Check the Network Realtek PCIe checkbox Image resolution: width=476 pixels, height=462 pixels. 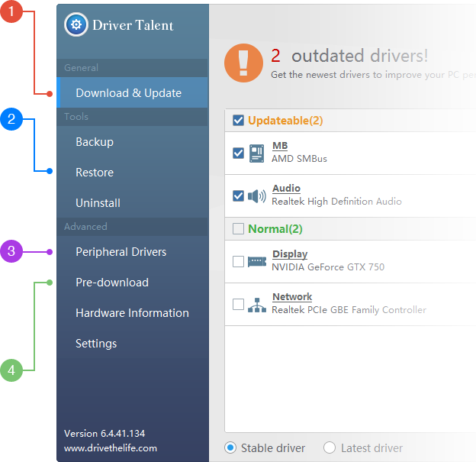(238, 304)
